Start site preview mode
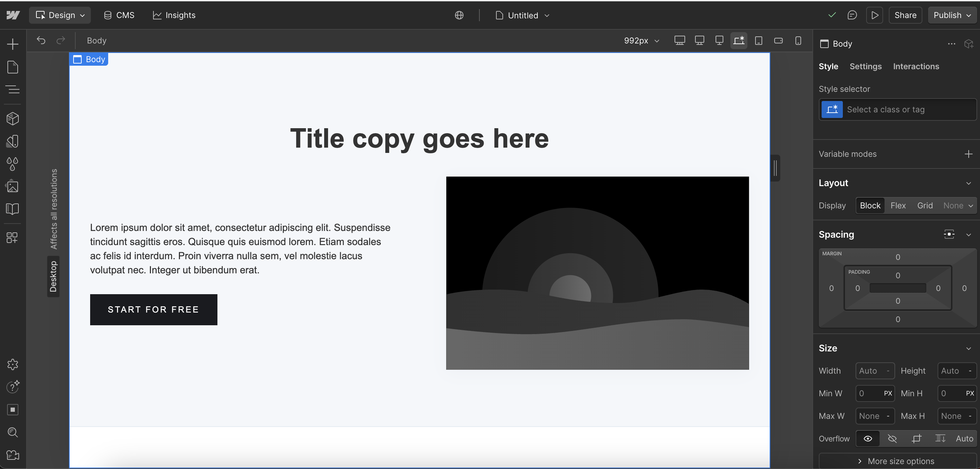 (874, 15)
